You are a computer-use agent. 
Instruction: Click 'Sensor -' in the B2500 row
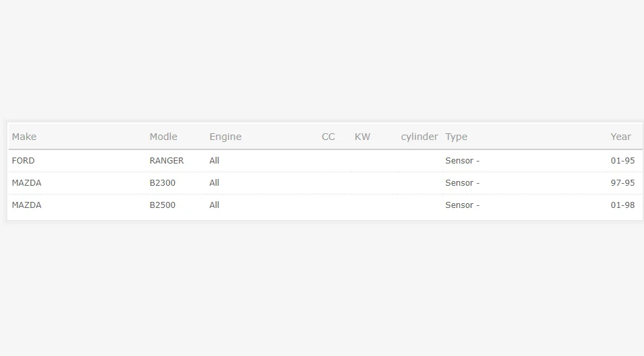point(462,205)
